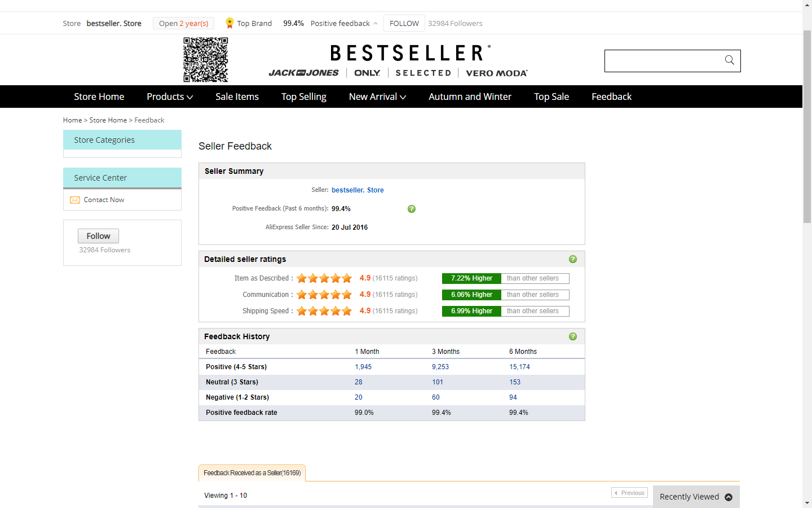Click the Open 2 year(s) badge
The height and width of the screenshot is (508, 812).
click(x=183, y=23)
